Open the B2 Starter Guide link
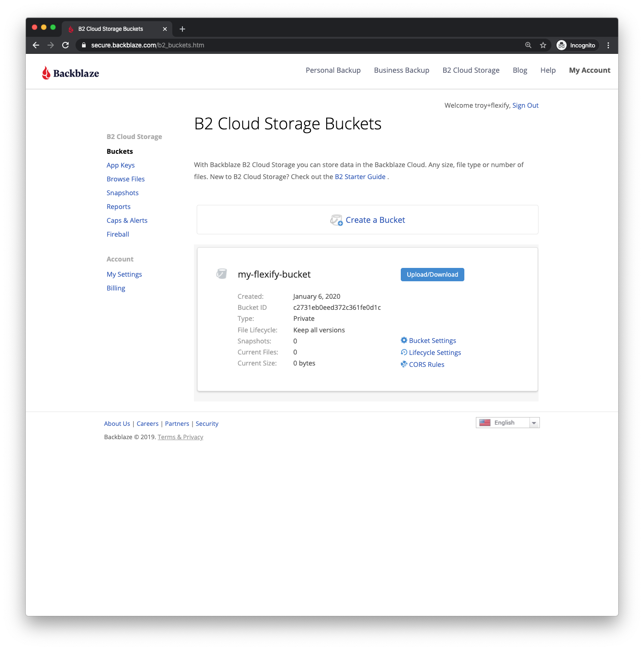The width and height of the screenshot is (644, 650). 360,177
